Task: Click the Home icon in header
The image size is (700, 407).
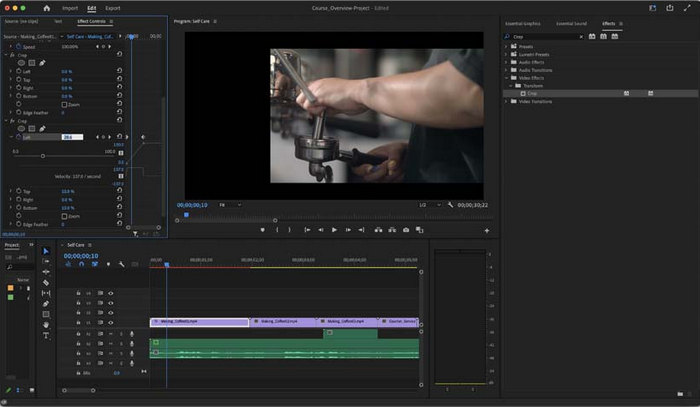Action: (46, 8)
